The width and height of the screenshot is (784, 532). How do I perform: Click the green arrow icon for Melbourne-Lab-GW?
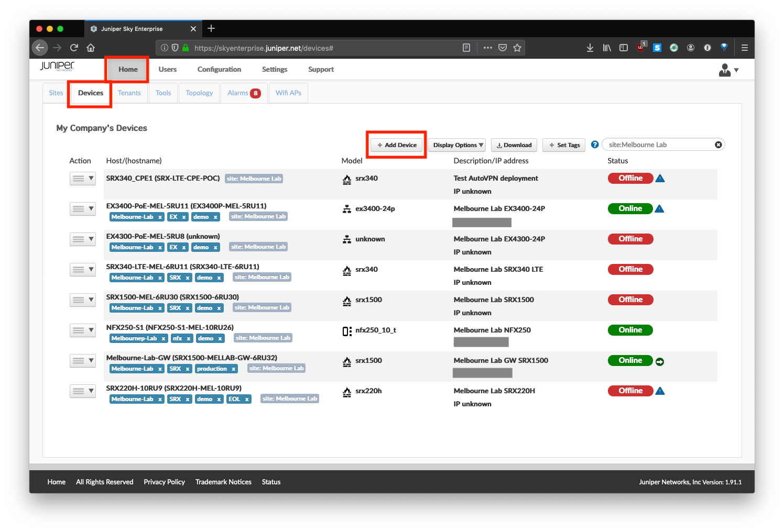pyautogui.click(x=660, y=361)
